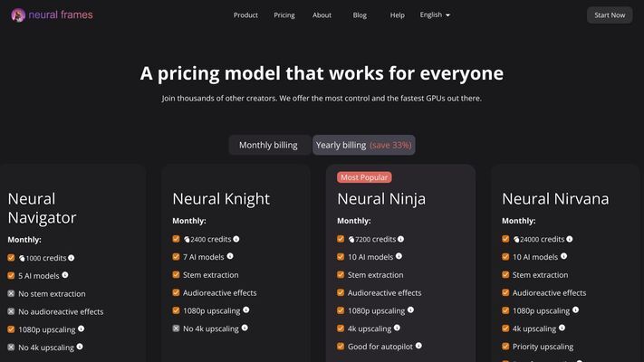Click info icon beside Good for autopilot
644x362 pixels.
point(418,346)
